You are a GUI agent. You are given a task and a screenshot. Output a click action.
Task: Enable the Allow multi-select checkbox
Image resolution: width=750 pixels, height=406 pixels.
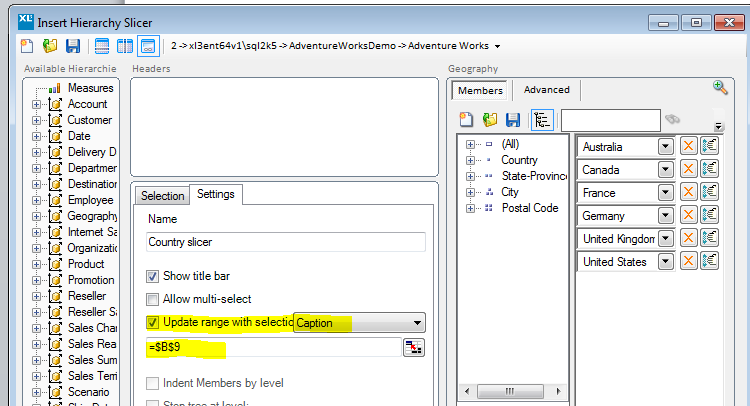[x=153, y=299]
